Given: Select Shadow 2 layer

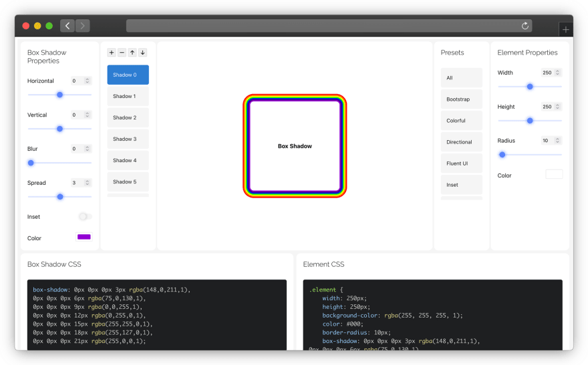Looking at the screenshot, I should (x=128, y=117).
